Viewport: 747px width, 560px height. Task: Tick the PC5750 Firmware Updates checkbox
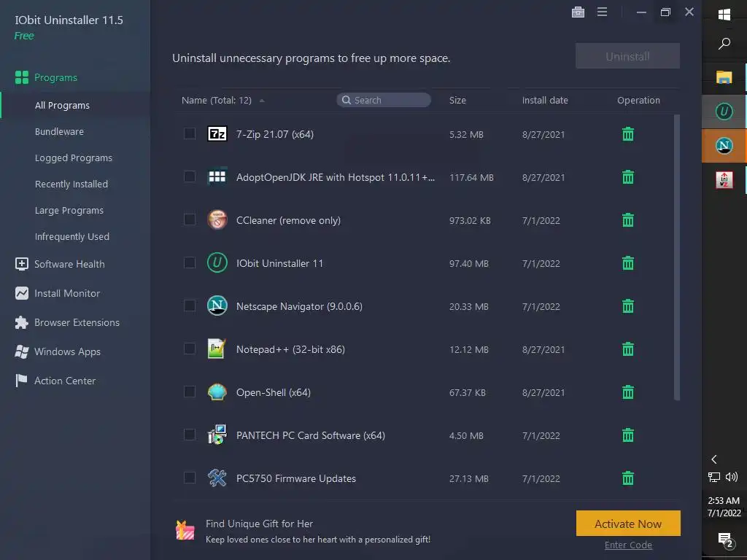click(x=190, y=478)
